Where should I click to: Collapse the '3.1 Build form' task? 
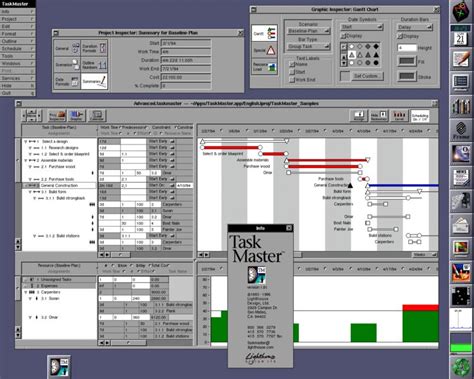pos(30,192)
